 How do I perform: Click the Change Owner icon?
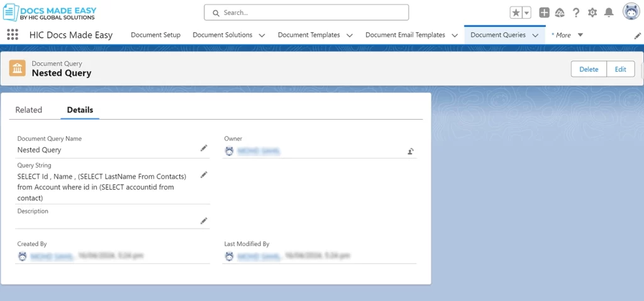pos(410,151)
